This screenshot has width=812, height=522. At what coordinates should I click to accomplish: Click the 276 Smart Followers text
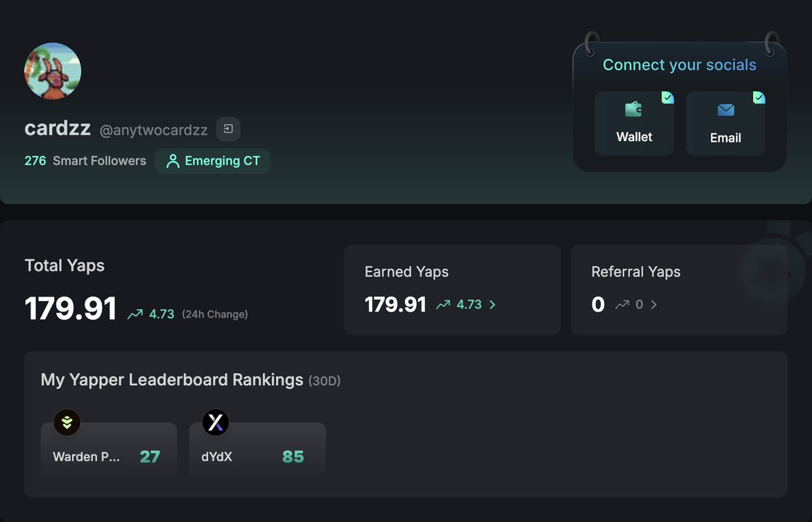click(85, 160)
